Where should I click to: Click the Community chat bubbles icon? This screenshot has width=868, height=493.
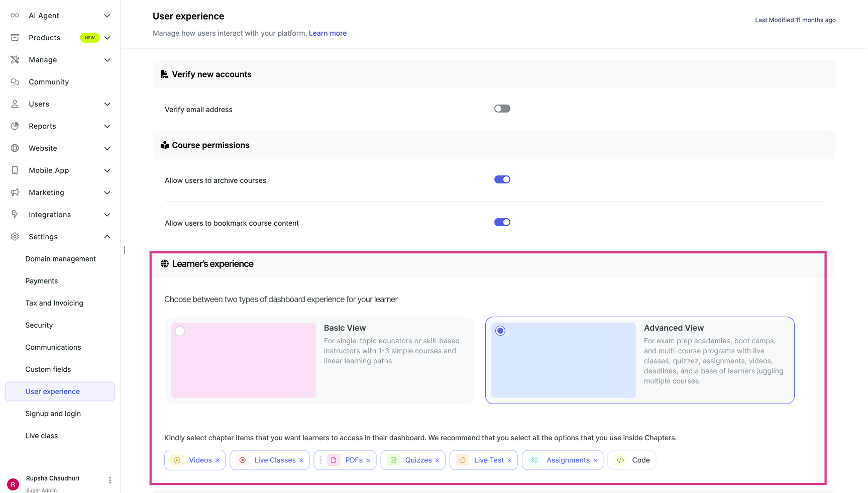point(15,82)
